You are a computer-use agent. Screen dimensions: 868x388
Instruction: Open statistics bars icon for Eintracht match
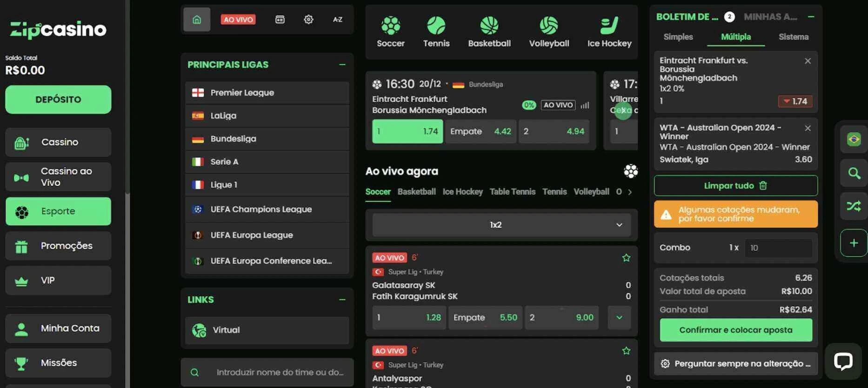(x=585, y=105)
